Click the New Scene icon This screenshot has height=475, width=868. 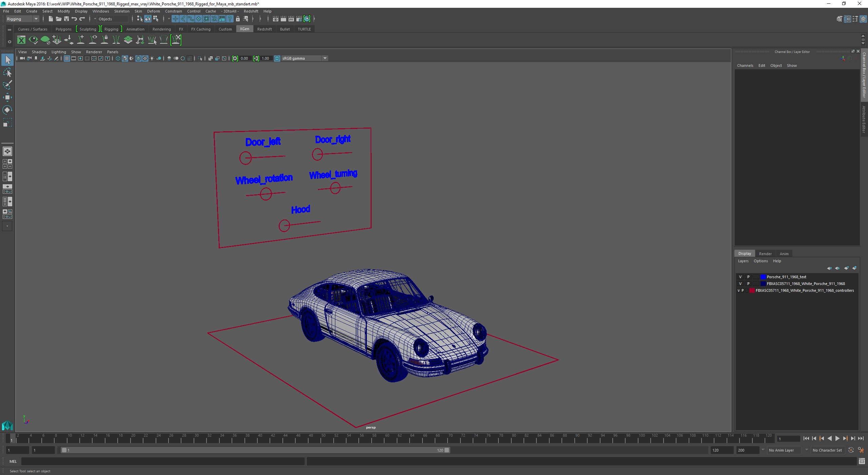click(x=51, y=19)
